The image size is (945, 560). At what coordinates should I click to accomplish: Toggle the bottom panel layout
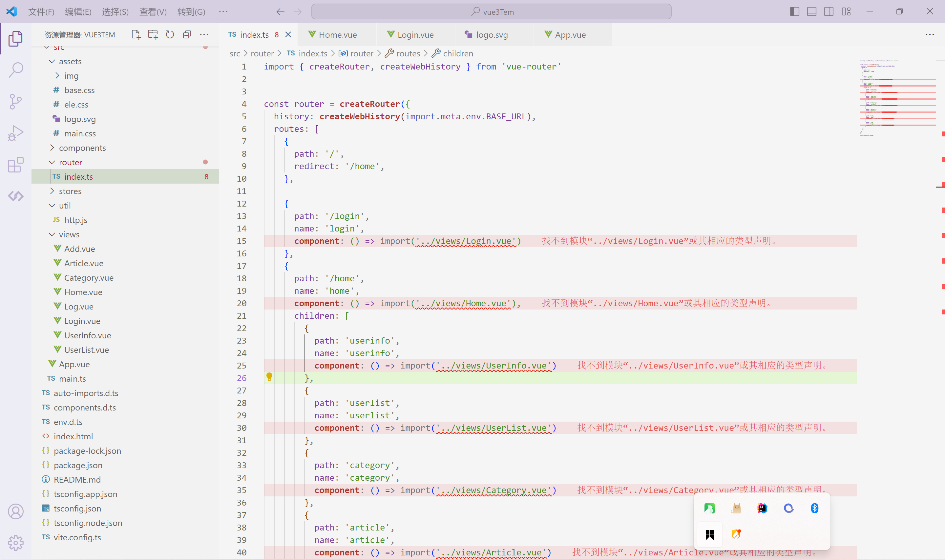(812, 12)
